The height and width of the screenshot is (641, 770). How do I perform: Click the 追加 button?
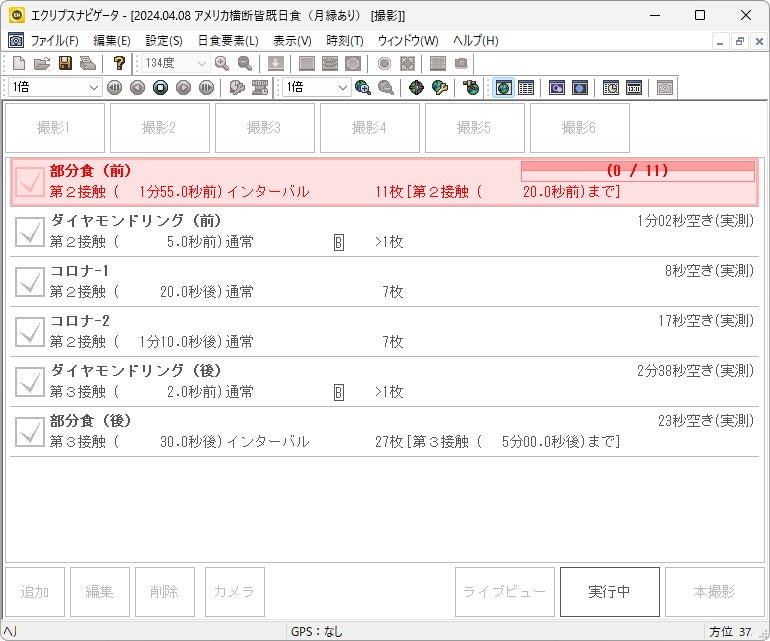pos(35,592)
